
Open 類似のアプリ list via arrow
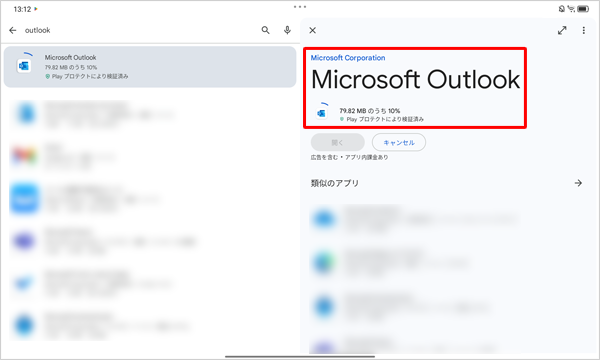pyautogui.click(x=578, y=183)
